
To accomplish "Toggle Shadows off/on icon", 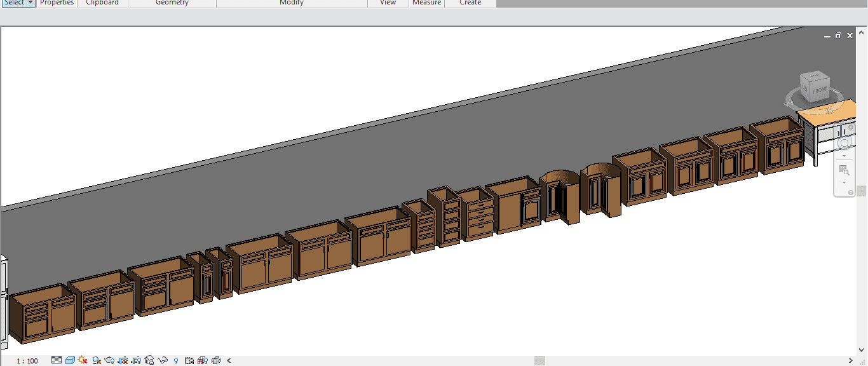I will pyautogui.click(x=97, y=360).
